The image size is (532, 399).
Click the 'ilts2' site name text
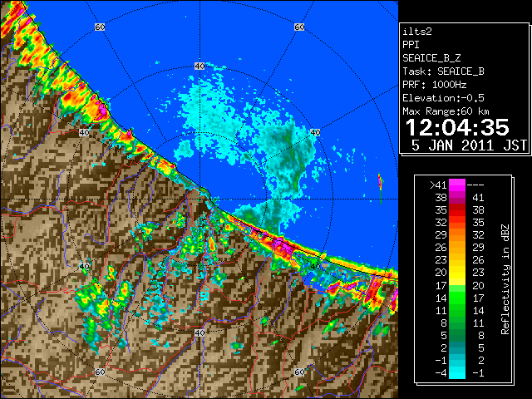pyautogui.click(x=417, y=32)
